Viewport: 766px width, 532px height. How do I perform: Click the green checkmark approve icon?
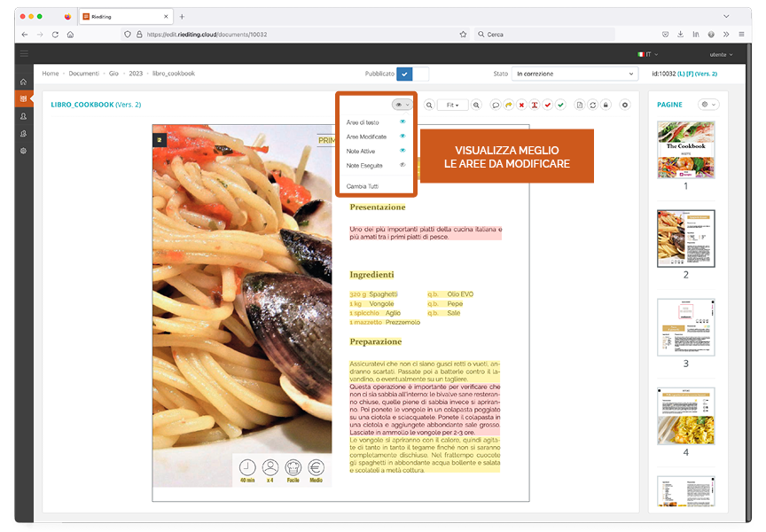(x=560, y=105)
